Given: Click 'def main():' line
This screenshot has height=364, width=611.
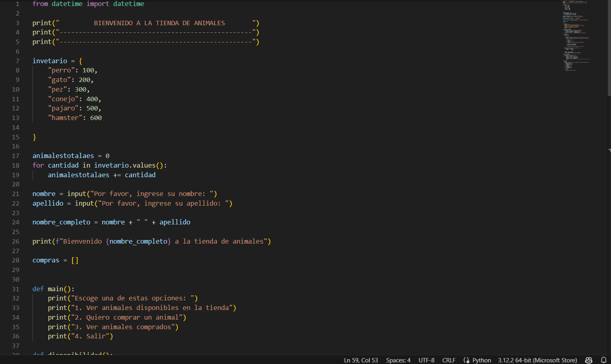Looking at the screenshot, I should point(53,289).
